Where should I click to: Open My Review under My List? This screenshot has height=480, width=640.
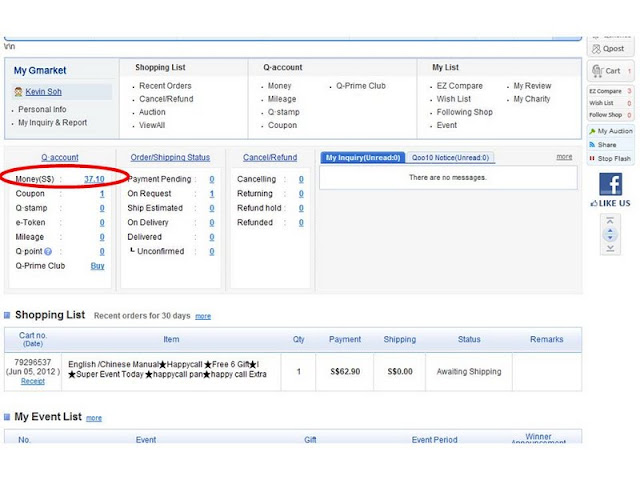click(x=532, y=86)
